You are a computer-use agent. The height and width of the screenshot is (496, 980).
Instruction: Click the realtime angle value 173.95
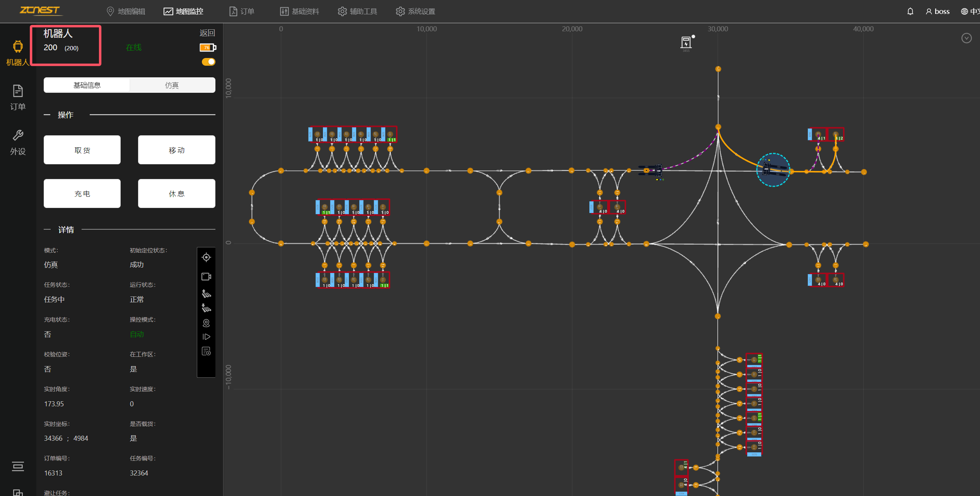click(54, 404)
